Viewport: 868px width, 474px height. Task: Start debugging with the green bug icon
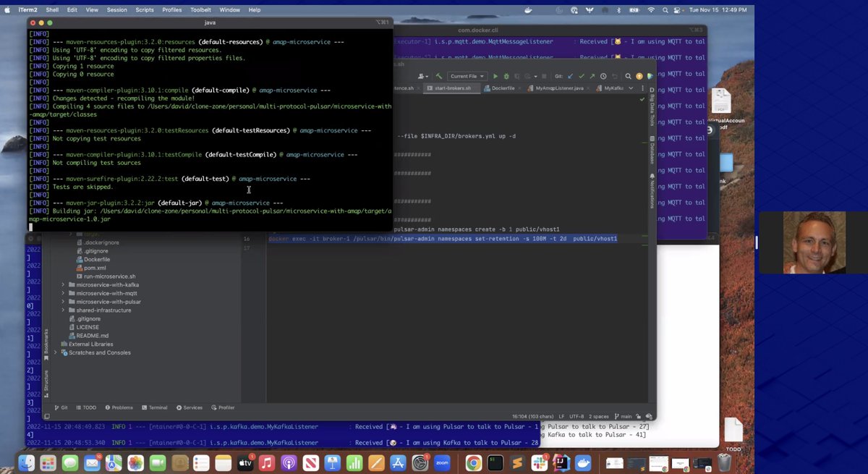(506, 76)
